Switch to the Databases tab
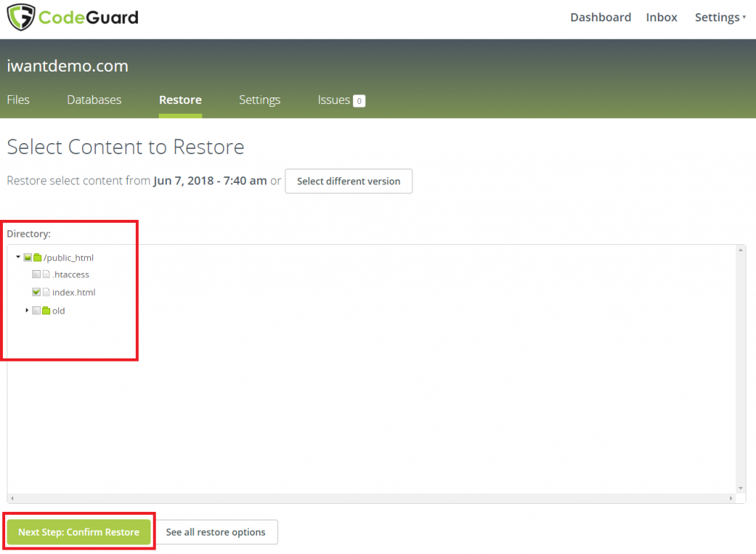This screenshot has height=554, width=756. click(x=94, y=100)
